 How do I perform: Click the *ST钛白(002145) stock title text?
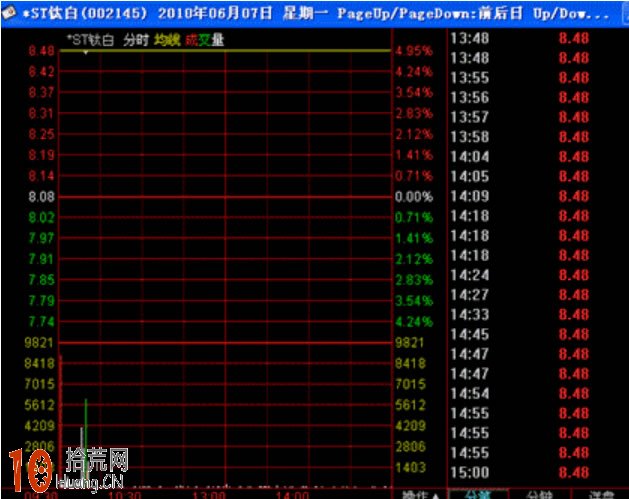[85, 14]
